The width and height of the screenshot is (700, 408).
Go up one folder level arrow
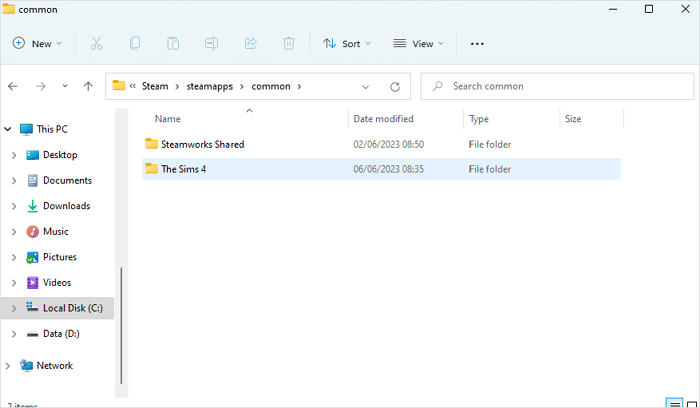coord(88,86)
